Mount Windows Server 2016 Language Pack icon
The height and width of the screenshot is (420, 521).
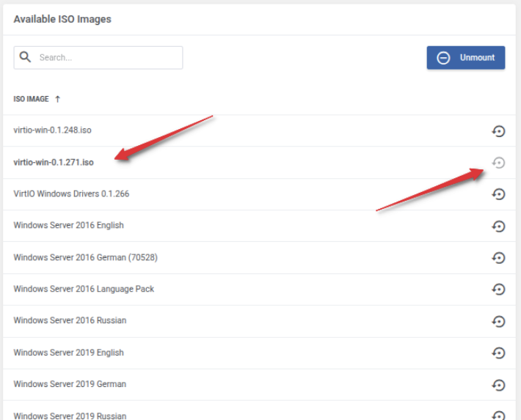point(498,290)
